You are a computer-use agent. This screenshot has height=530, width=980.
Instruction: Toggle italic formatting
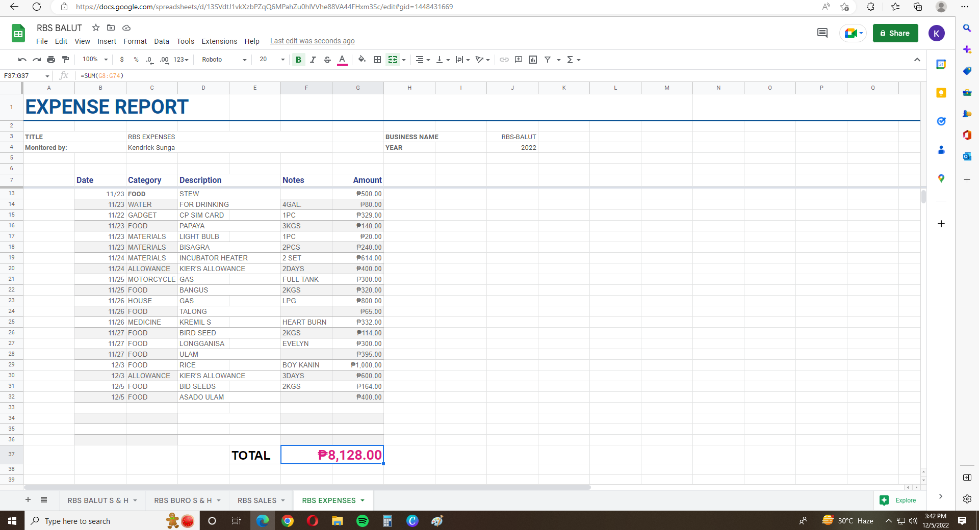click(313, 60)
